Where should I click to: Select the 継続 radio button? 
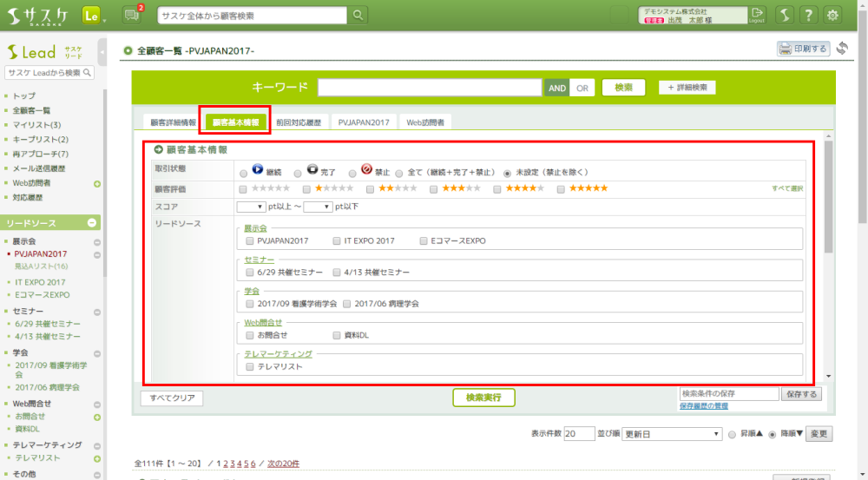(243, 174)
